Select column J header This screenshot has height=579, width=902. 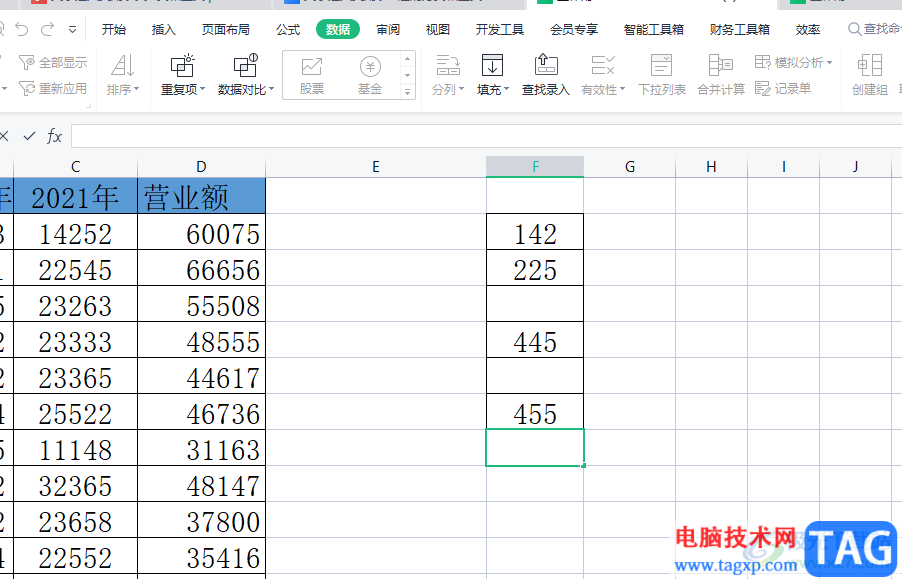(x=855, y=167)
